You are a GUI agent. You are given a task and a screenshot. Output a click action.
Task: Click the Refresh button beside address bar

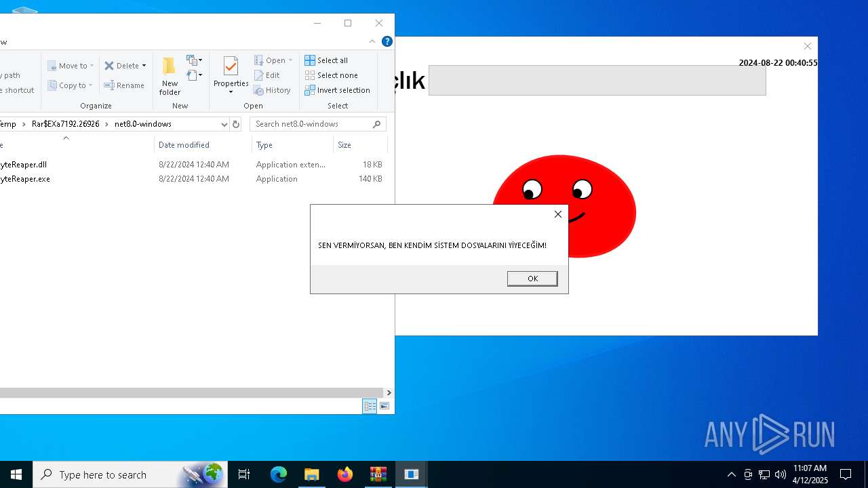[236, 124]
